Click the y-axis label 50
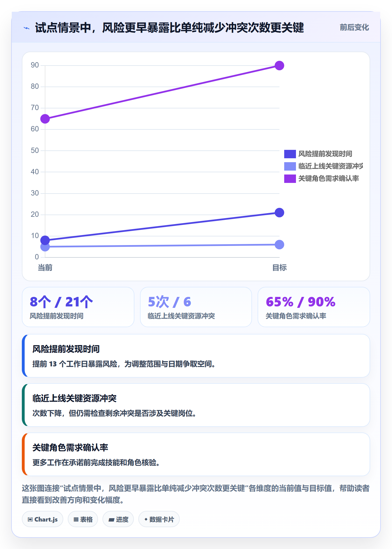 click(35, 151)
